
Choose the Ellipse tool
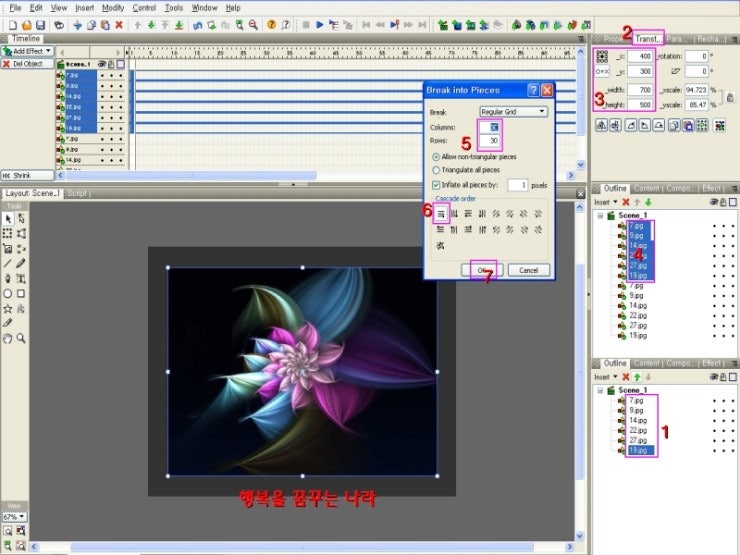[8, 294]
